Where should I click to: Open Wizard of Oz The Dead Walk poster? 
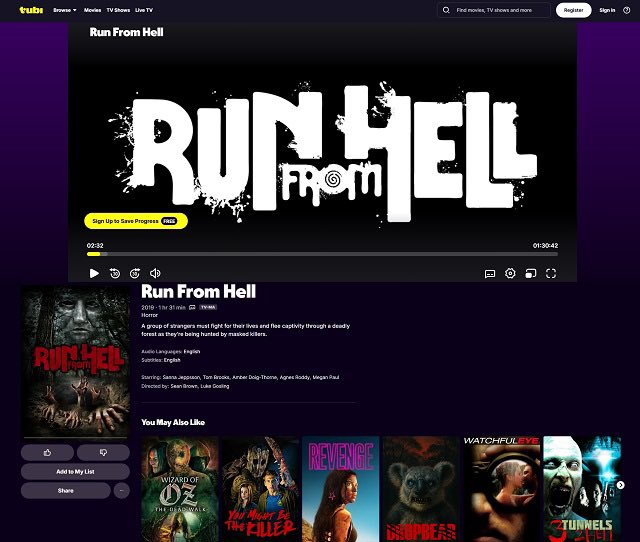point(180,489)
